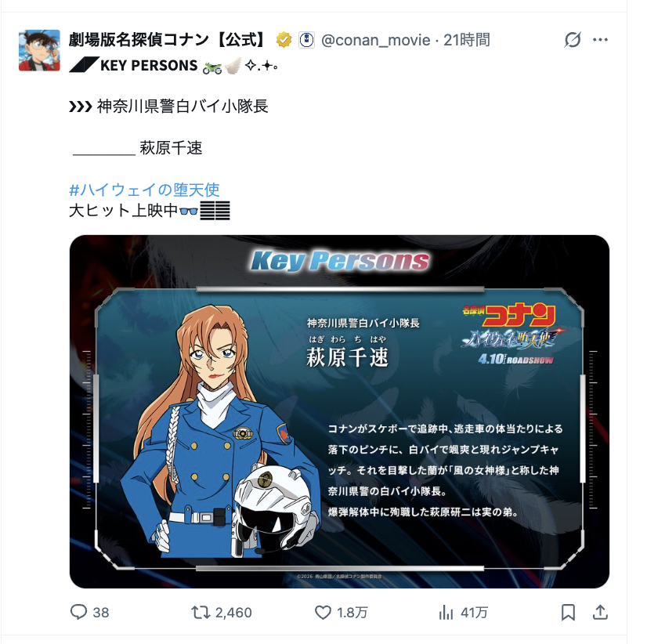647x644 pixels.
Task: Click the 21時間 timestamp
Action: pos(467,40)
